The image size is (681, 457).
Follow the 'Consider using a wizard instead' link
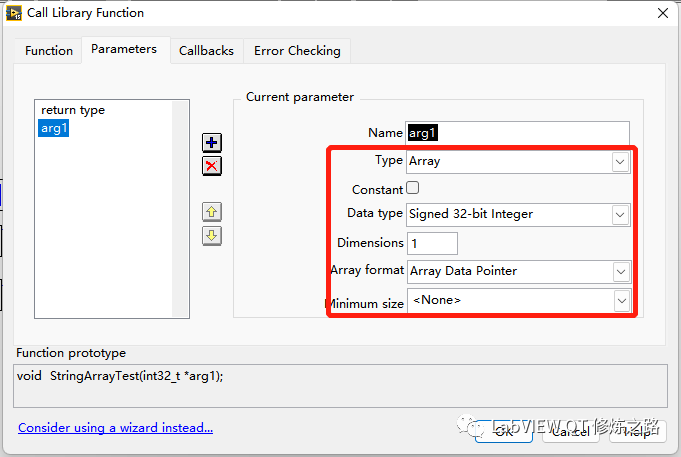coord(115,428)
